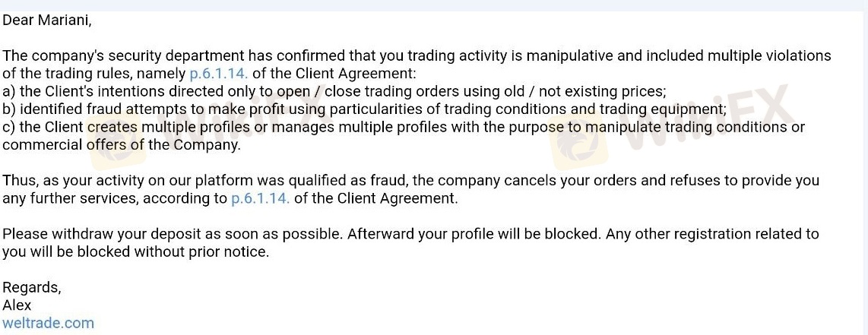Click the light blue bar above the email
The width and height of the screenshot is (868, 335).
coord(434,5)
